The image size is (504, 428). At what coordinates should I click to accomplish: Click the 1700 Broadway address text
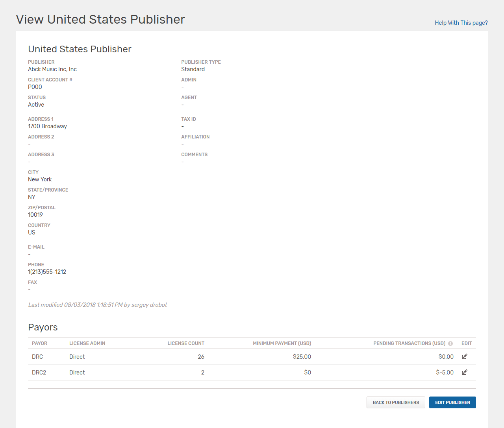[x=47, y=126]
